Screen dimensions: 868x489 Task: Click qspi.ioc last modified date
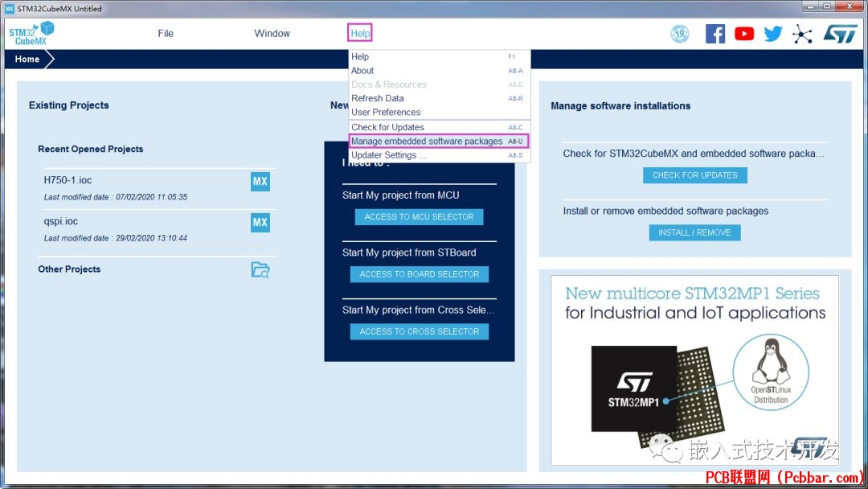[116, 238]
